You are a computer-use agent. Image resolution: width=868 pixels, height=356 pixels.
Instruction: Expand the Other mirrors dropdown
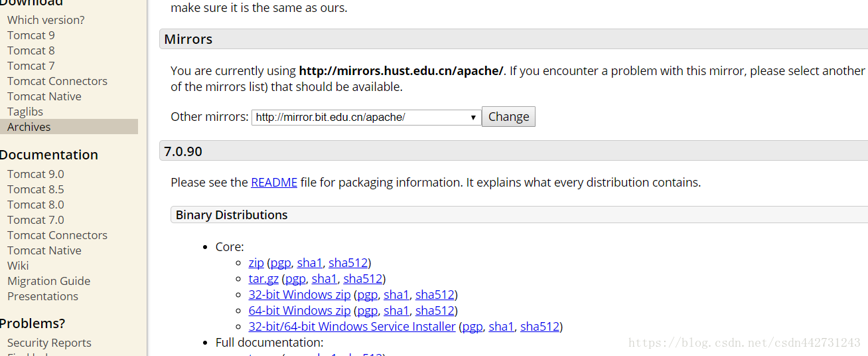[x=366, y=117]
